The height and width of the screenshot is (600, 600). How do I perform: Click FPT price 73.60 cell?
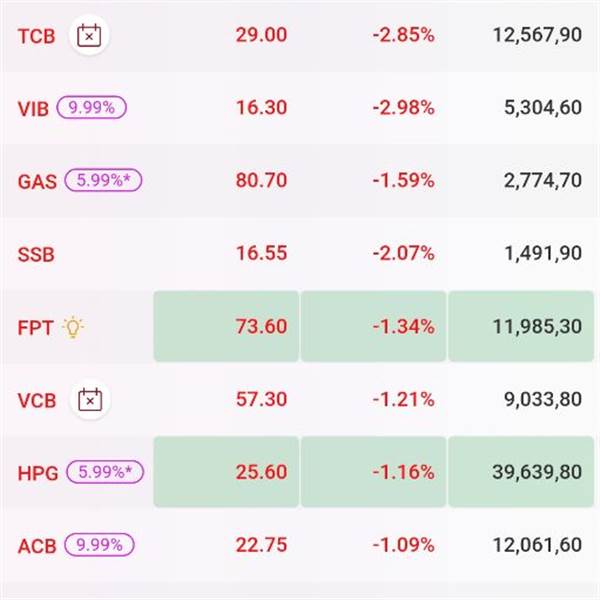pos(226,326)
